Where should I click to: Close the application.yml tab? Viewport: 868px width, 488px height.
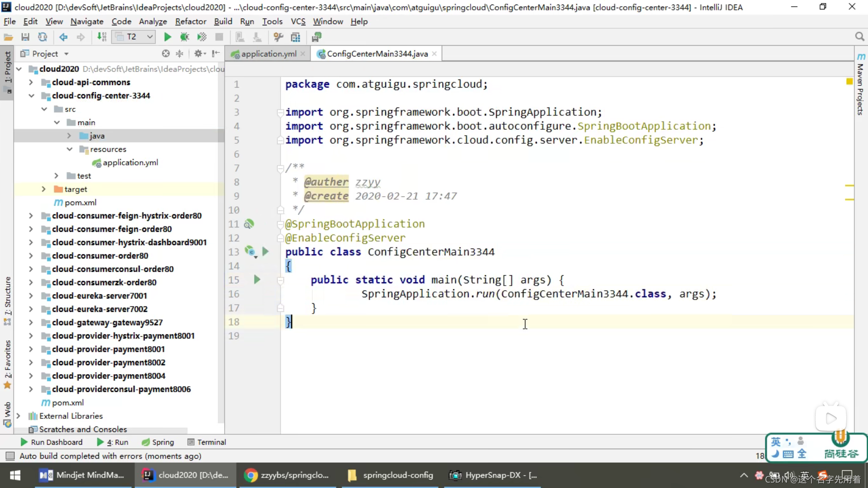click(303, 54)
